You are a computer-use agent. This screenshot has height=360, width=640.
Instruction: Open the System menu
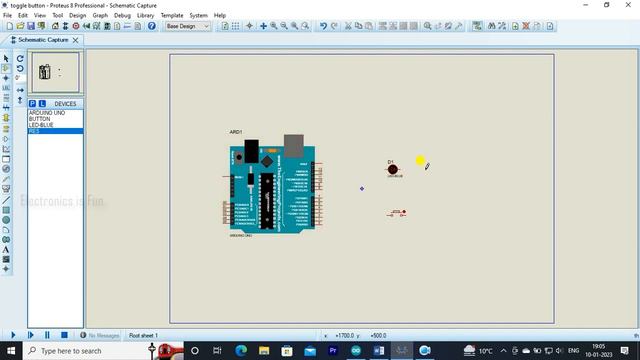(x=198, y=16)
